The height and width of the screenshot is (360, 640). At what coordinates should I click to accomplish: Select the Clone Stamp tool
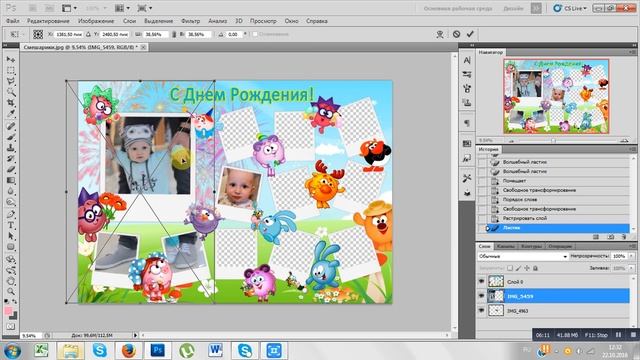click(x=11, y=148)
